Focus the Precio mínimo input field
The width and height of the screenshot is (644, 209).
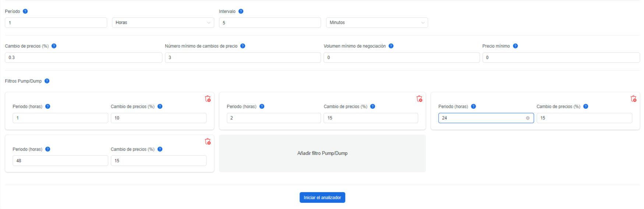561,58
